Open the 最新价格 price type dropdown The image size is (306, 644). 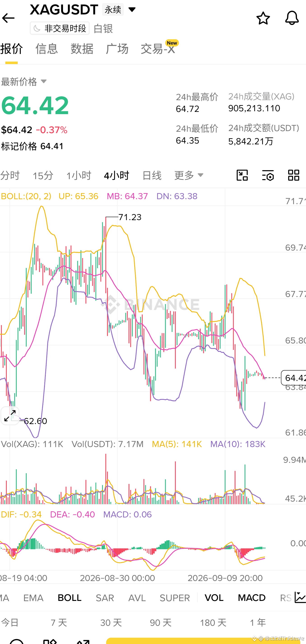point(24,81)
